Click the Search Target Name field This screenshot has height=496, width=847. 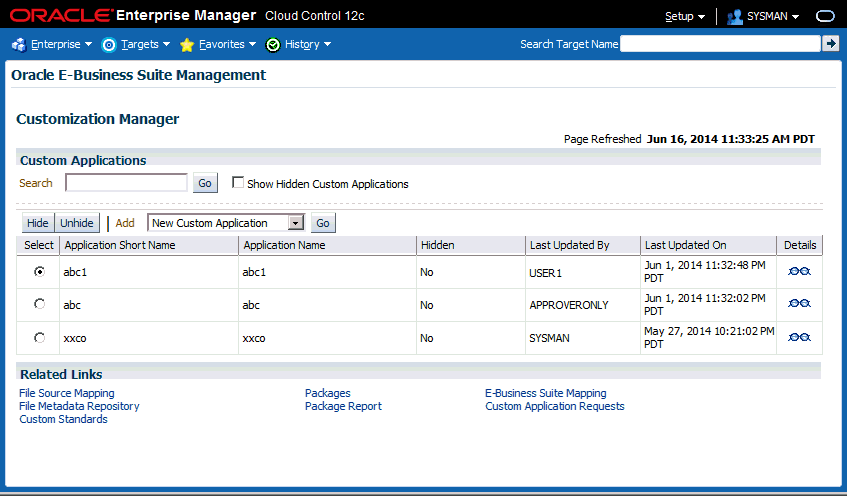pyautogui.click(x=720, y=44)
